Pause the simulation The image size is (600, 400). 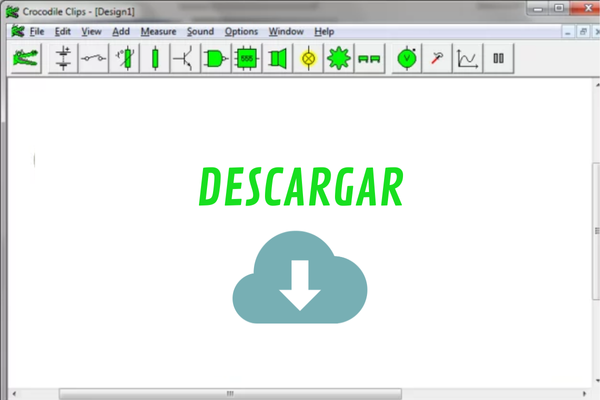coord(498,58)
